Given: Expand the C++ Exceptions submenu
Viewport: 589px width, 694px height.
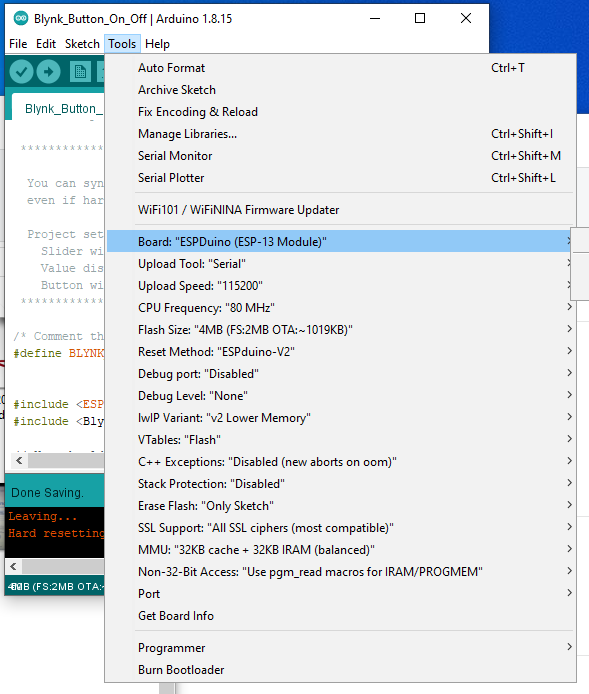Looking at the screenshot, I should [341, 462].
